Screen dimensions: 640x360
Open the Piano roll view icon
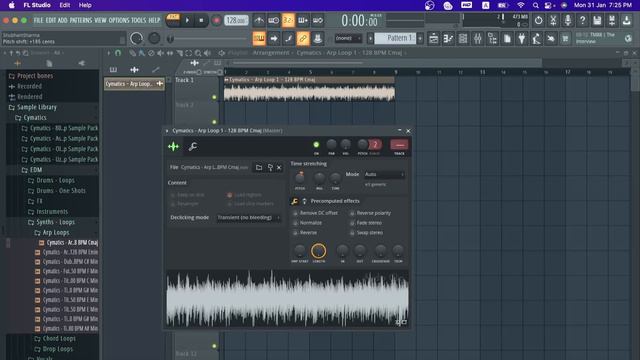coord(448,39)
